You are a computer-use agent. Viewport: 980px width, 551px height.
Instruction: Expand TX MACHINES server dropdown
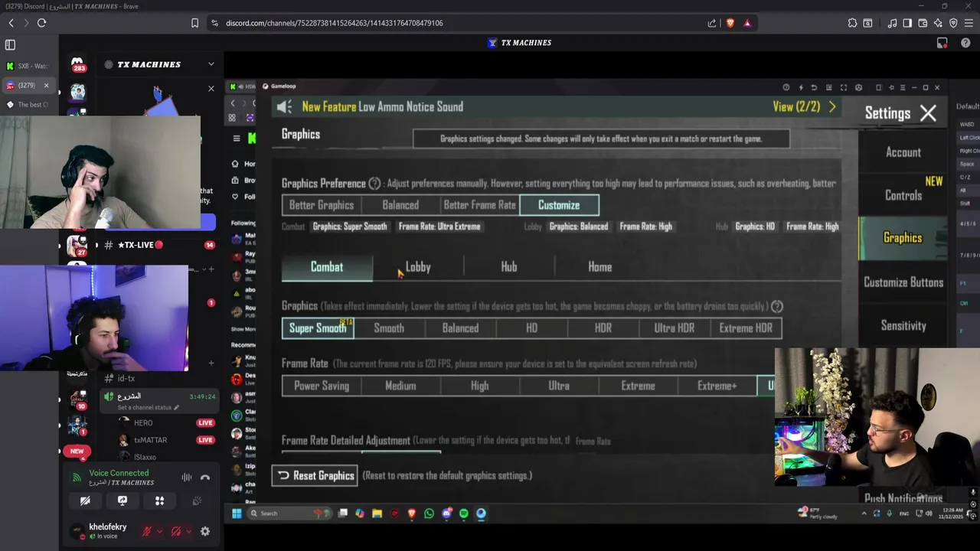click(211, 64)
